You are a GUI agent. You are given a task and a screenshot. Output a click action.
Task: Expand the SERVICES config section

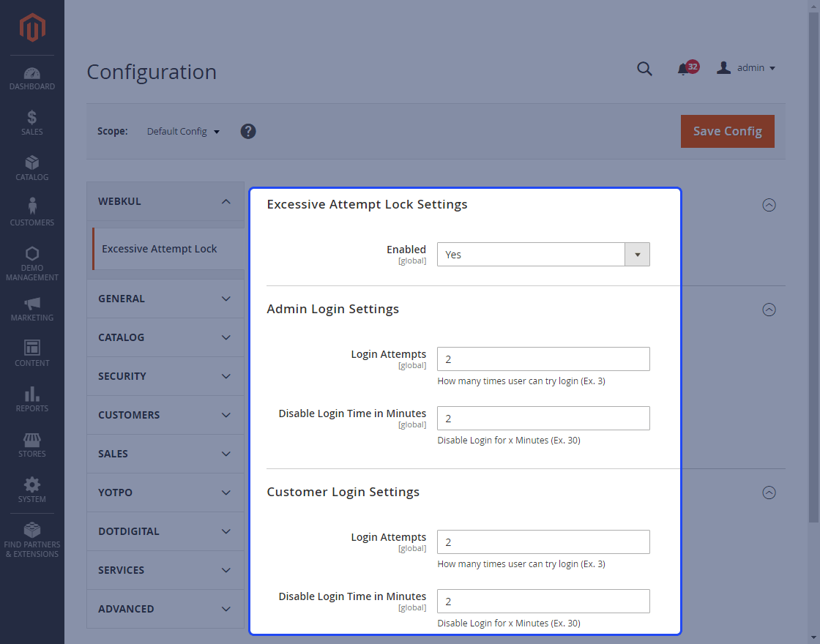[165, 570]
